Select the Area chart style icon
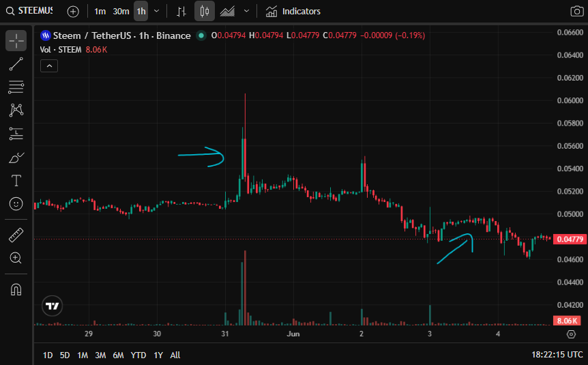 (227, 12)
